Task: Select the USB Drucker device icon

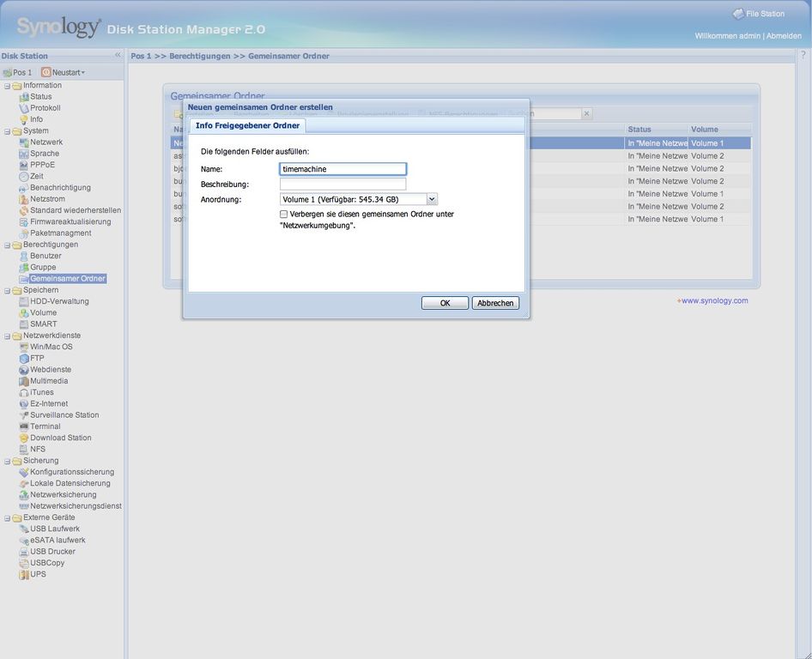Action: click(24, 552)
